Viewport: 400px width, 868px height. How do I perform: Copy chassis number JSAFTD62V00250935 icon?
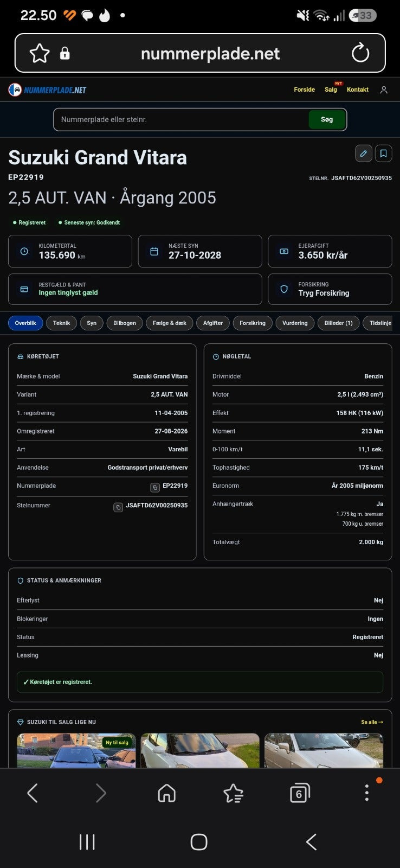(118, 507)
